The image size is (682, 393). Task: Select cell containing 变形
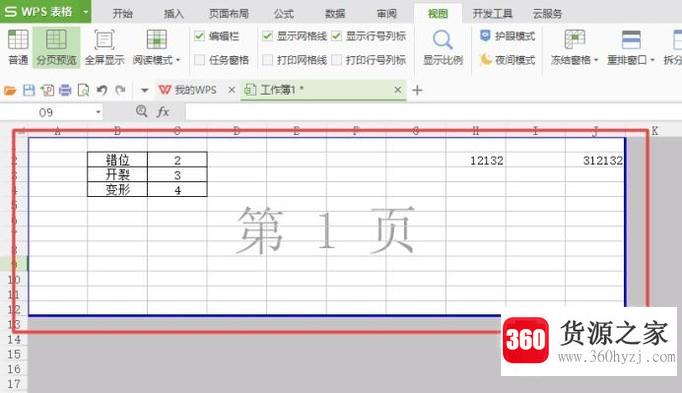(x=117, y=190)
